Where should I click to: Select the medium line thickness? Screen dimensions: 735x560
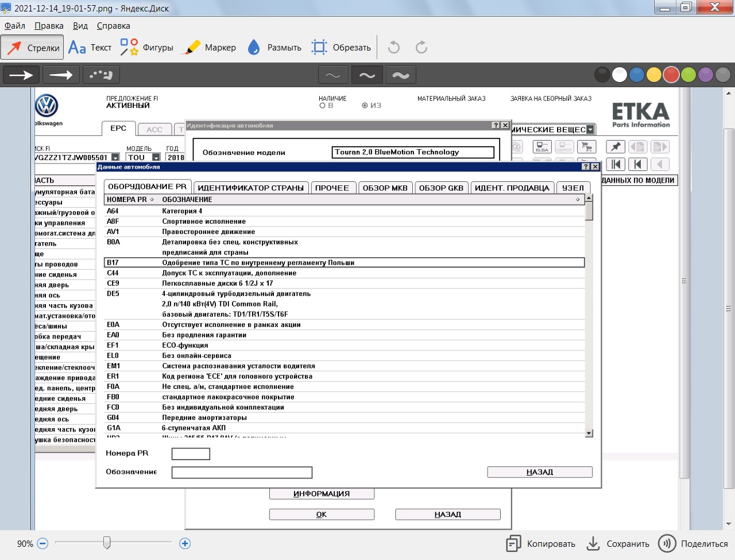click(x=367, y=75)
